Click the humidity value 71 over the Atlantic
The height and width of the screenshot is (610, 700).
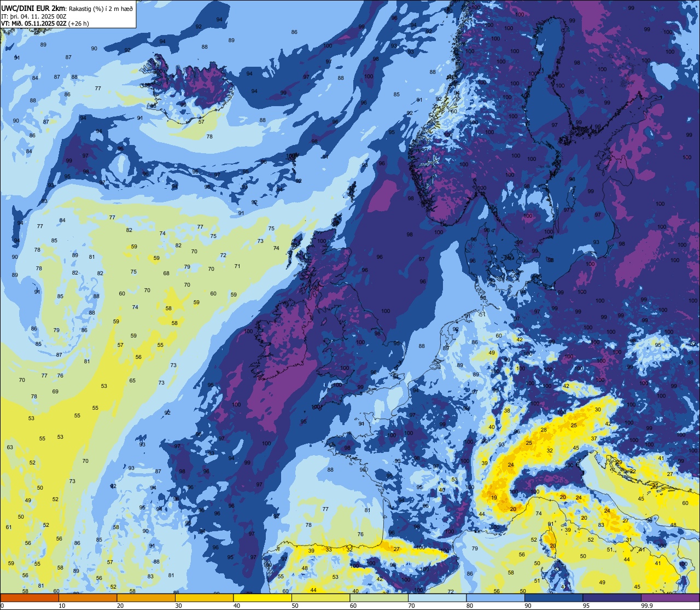click(x=237, y=266)
